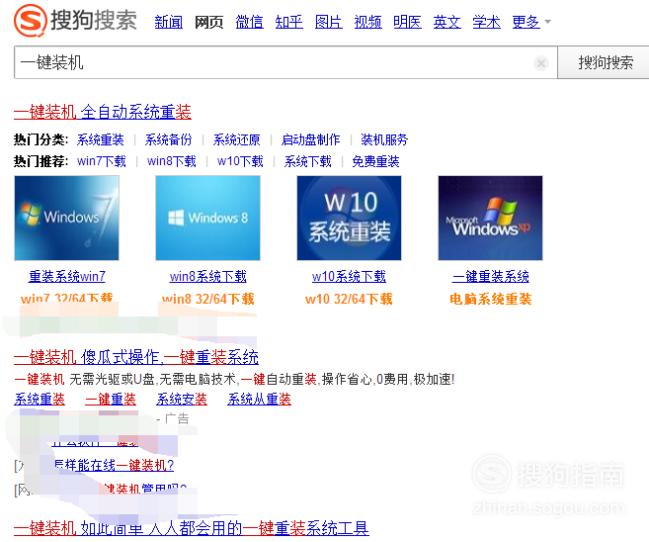This screenshot has width=649, height=542.
Task: Open the 系统重装 category link
Action: 101,140
